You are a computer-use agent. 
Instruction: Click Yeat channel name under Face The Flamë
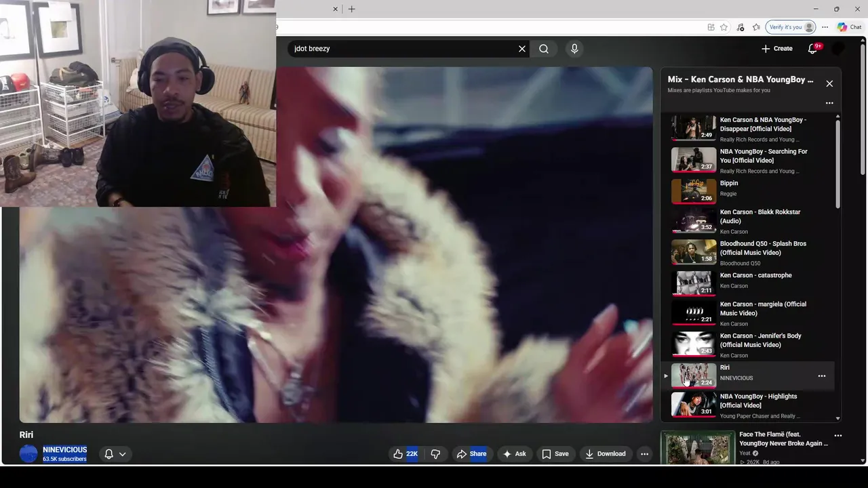746,453
